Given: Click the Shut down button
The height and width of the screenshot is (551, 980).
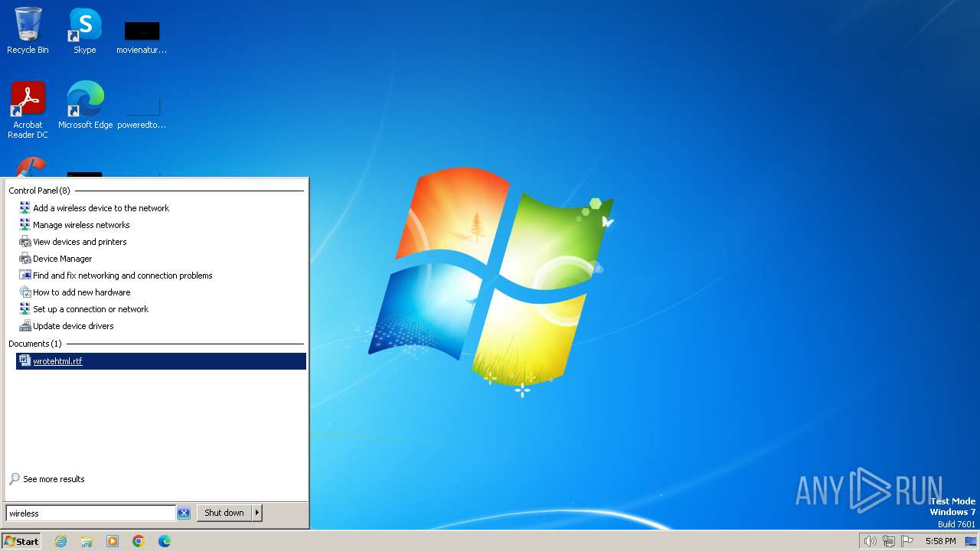Looking at the screenshot, I should (224, 513).
